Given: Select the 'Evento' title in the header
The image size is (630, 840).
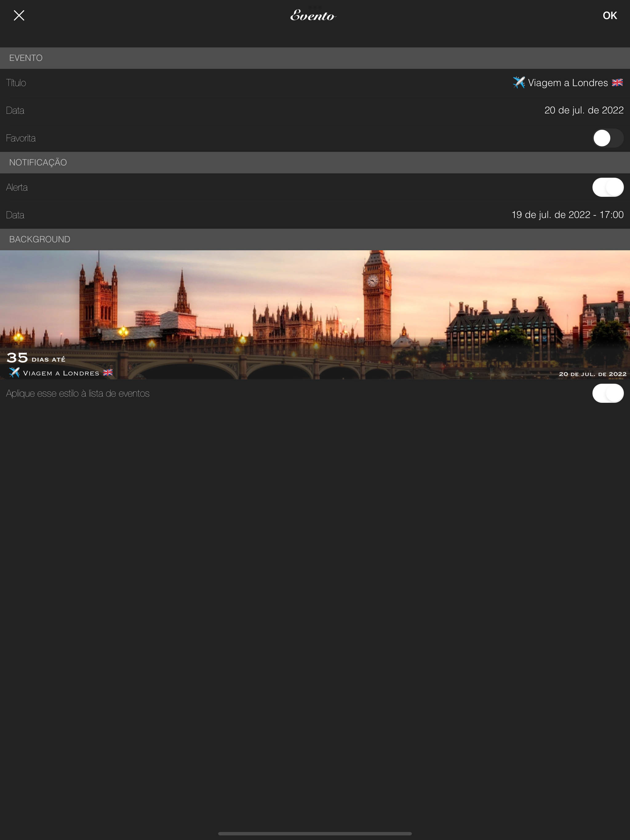Looking at the screenshot, I should tap(313, 16).
